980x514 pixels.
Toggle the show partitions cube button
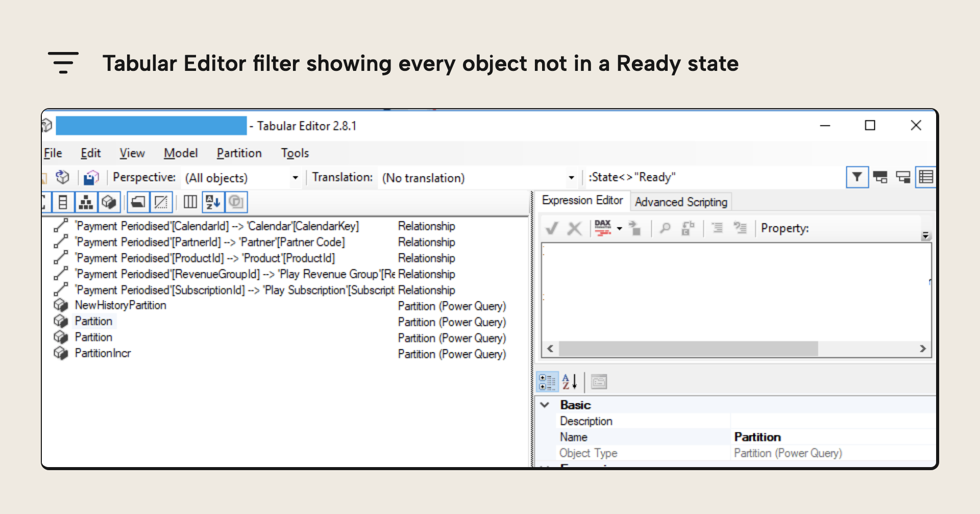click(x=109, y=202)
